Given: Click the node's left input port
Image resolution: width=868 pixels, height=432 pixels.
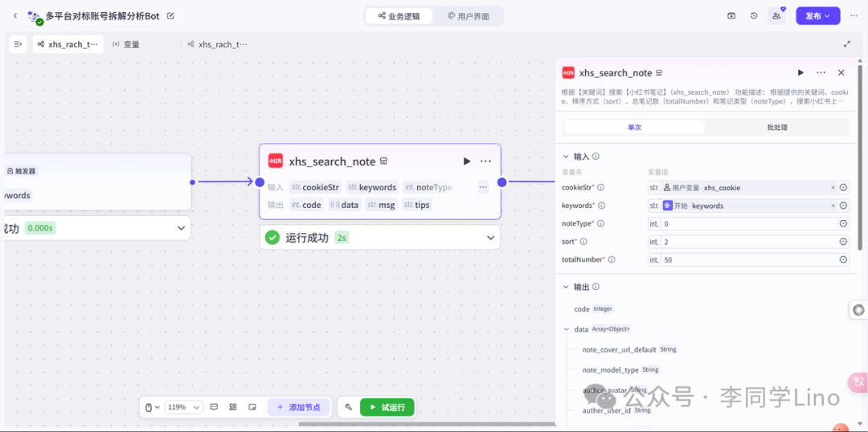Looking at the screenshot, I should tap(259, 182).
